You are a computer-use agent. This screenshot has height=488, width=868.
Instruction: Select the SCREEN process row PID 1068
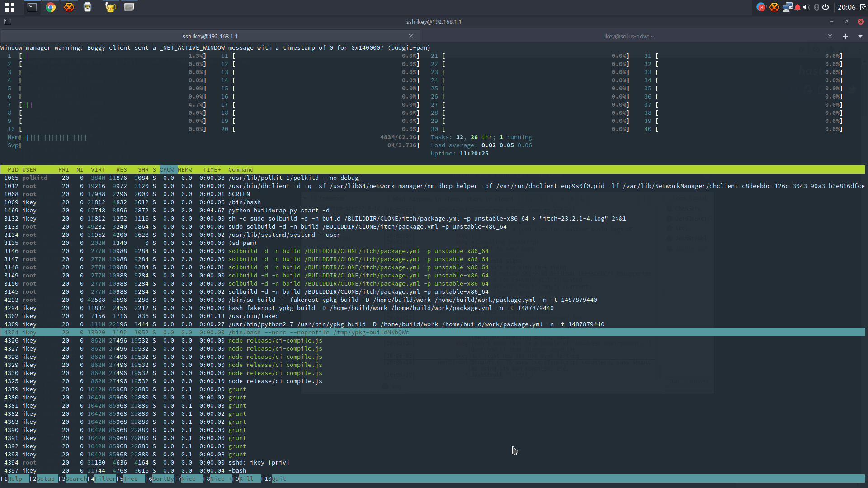(x=432, y=194)
